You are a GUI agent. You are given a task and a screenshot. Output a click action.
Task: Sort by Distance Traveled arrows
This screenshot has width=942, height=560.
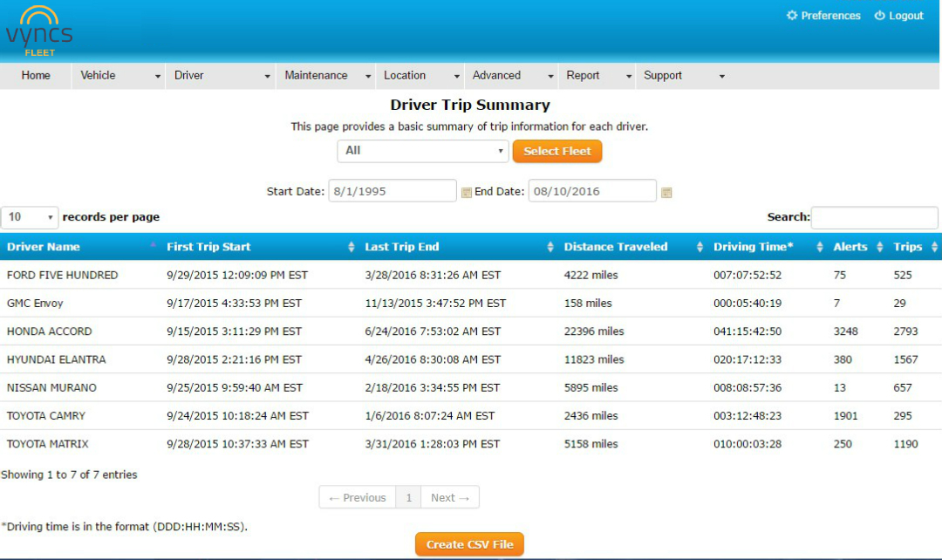700,247
